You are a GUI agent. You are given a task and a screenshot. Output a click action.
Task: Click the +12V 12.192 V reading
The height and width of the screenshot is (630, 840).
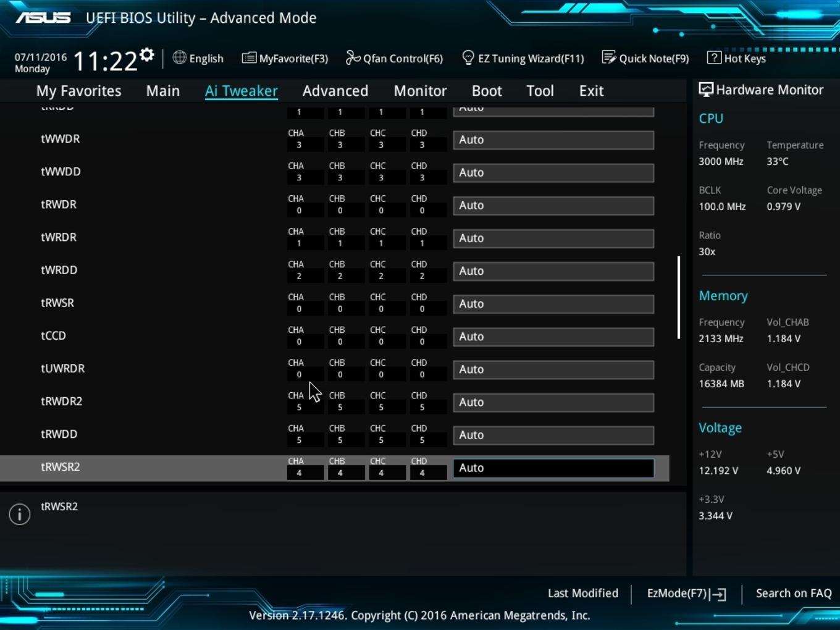718,471
